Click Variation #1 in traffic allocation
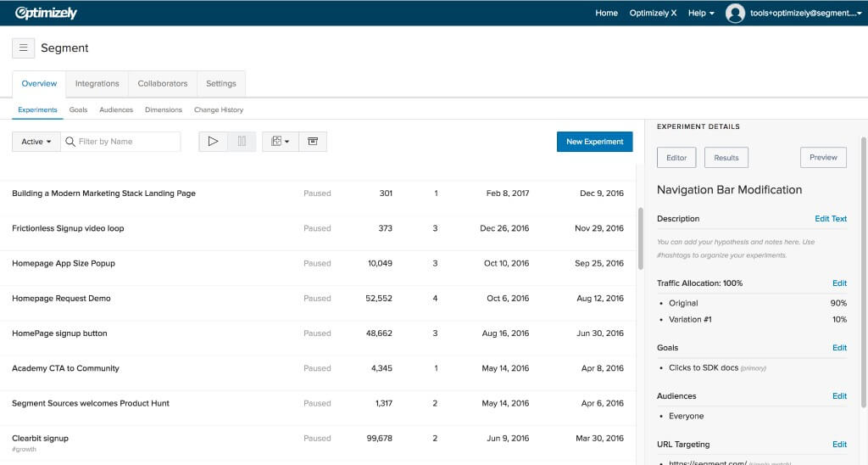The image size is (868, 465). [690, 319]
